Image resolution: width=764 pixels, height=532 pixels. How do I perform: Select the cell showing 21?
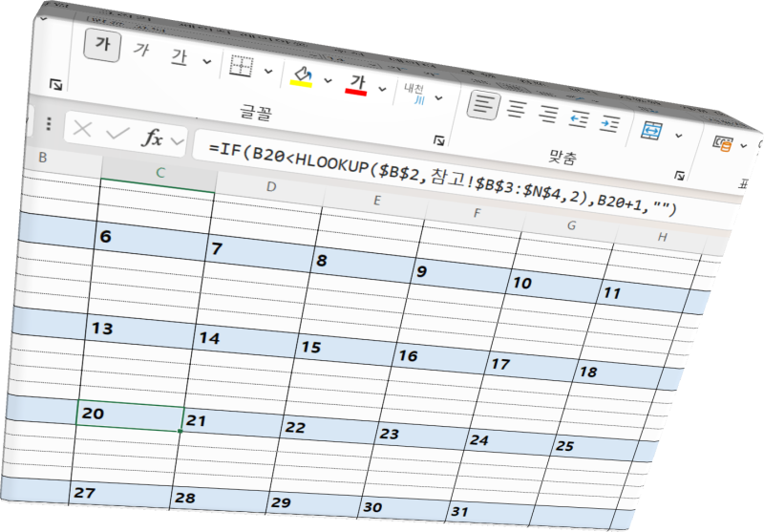231,424
